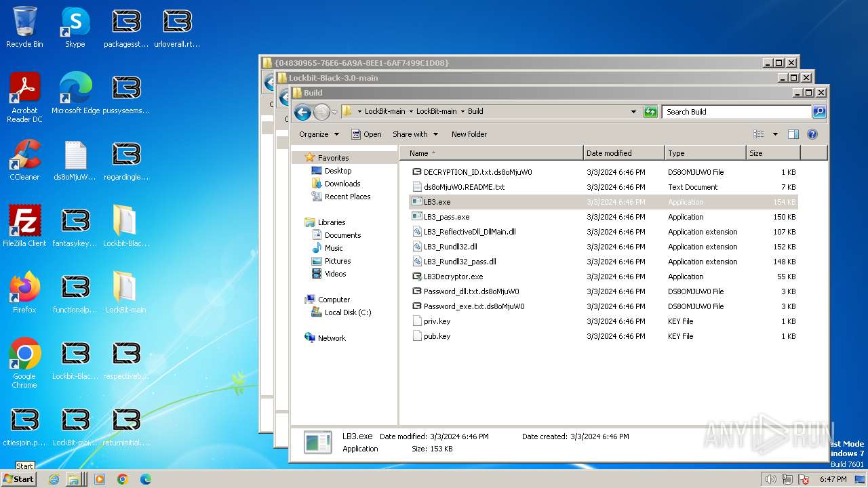The width and height of the screenshot is (868, 488).
Task: Click New folder button
Action: coord(469,134)
